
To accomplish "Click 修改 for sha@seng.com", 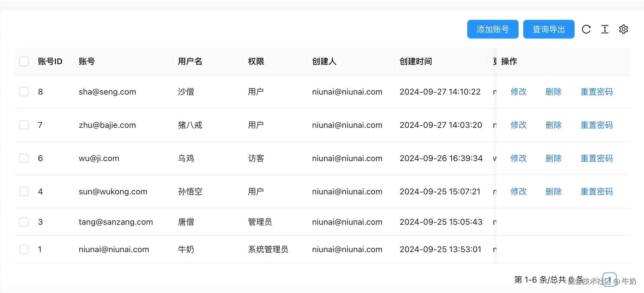I will 519,92.
